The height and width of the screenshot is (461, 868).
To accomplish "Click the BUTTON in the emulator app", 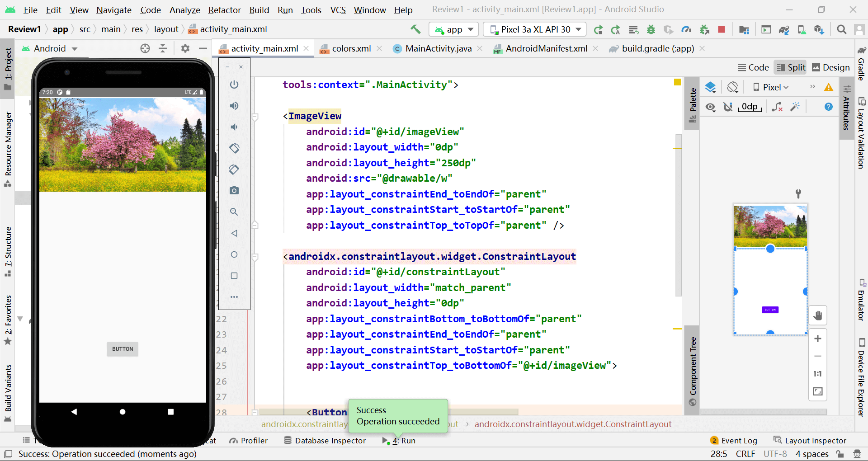I will [x=123, y=349].
